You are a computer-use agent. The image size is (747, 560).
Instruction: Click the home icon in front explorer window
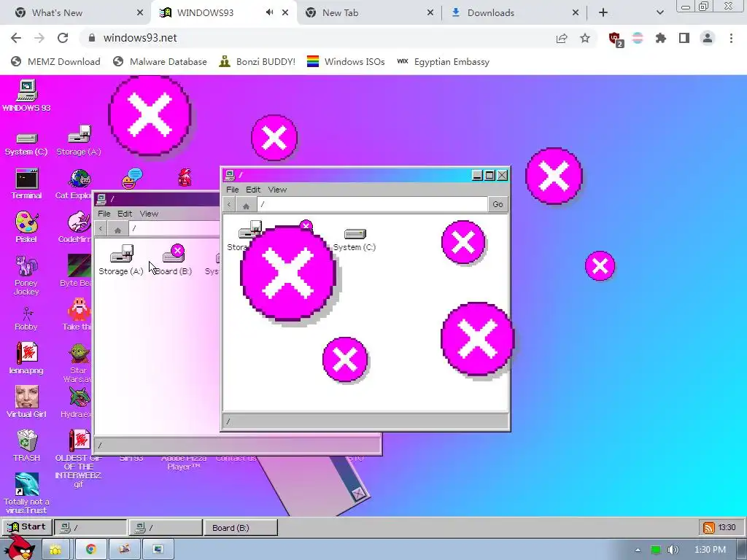[246, 205]
